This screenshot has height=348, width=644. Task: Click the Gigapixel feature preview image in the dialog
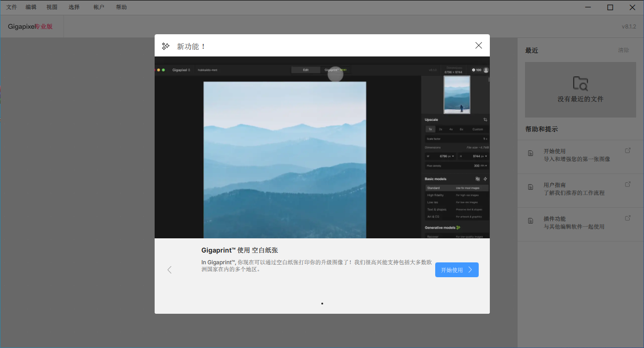[x=322, y=147]
